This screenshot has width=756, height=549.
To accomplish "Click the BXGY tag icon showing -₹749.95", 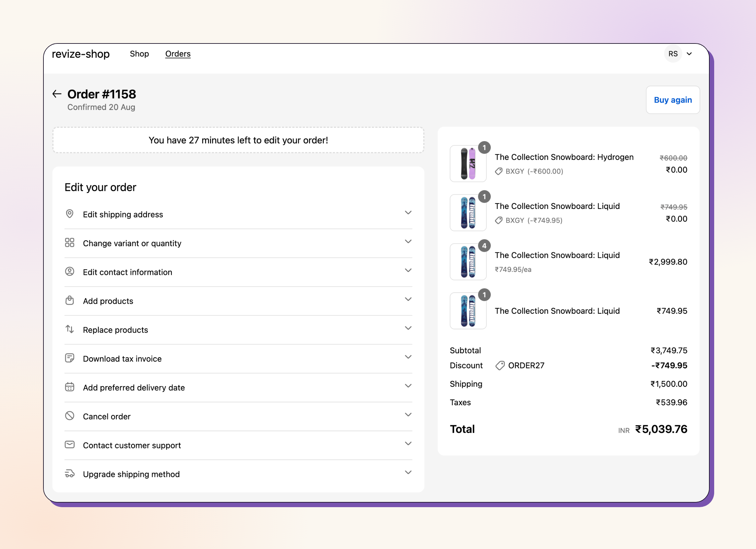I will pos(499,220).
